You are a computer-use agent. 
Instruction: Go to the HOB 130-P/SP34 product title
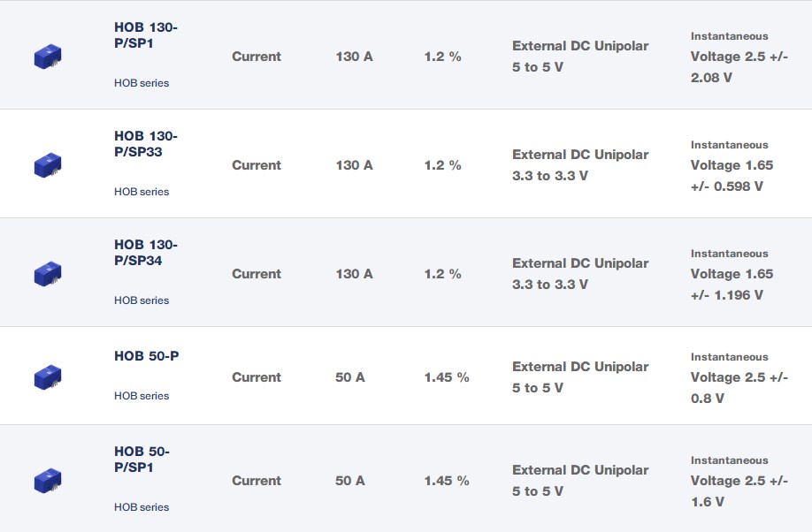tap(146, 253)
